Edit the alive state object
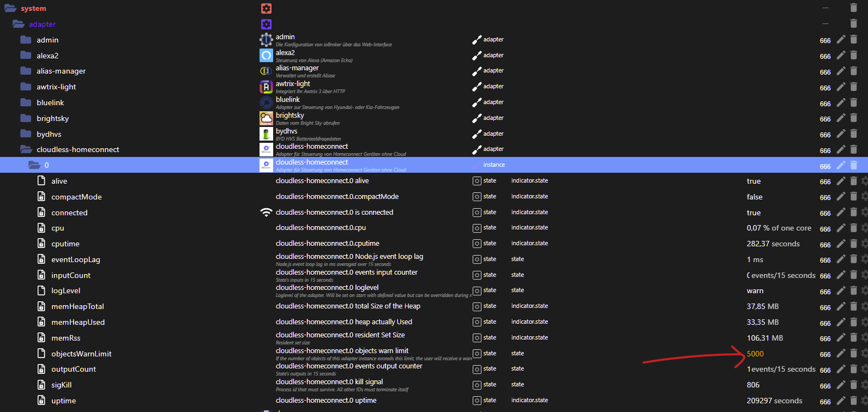 click(x=841, y=181)
